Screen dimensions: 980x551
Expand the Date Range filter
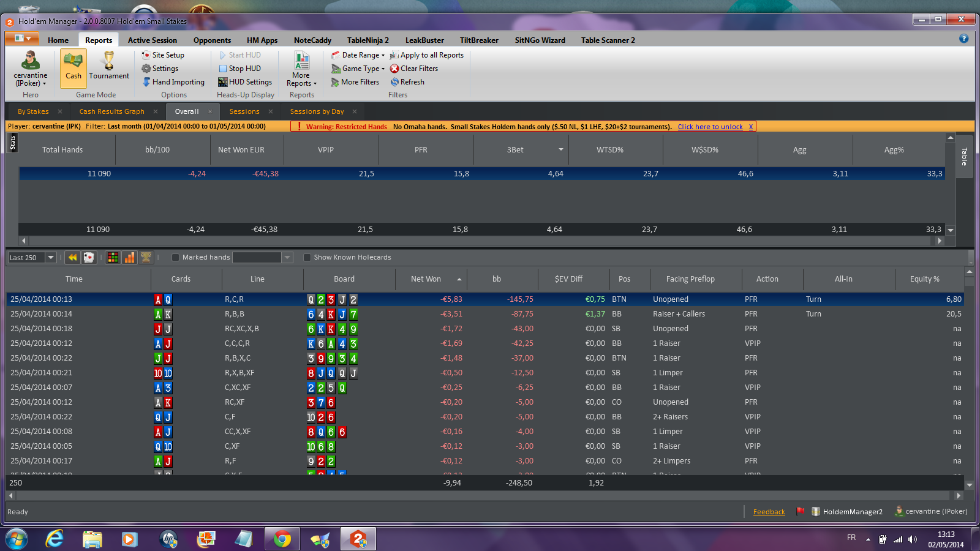pyautogui.click(x=358, y=55)
